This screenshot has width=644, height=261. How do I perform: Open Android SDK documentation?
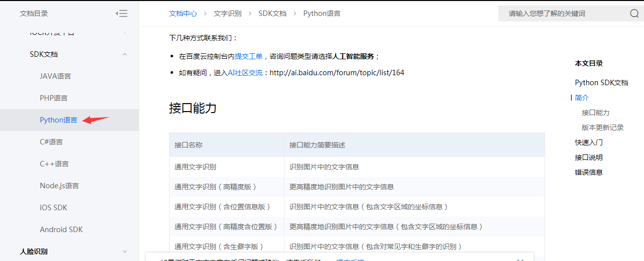point(61,230)
